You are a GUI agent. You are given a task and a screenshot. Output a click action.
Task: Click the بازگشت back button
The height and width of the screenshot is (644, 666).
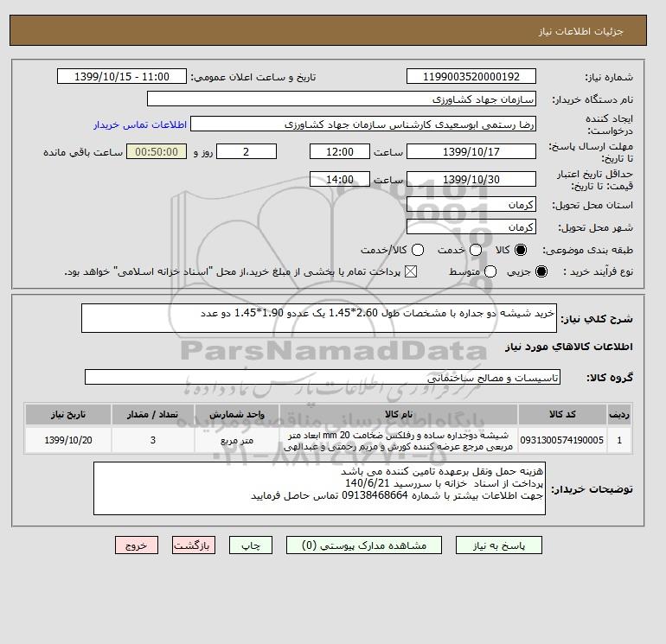point(193,545)
